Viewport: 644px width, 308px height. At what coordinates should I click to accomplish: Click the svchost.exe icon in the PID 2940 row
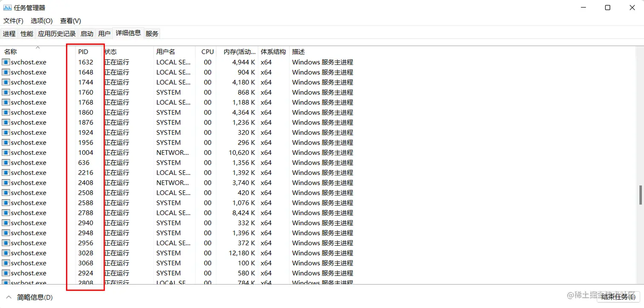click(6, 223)
